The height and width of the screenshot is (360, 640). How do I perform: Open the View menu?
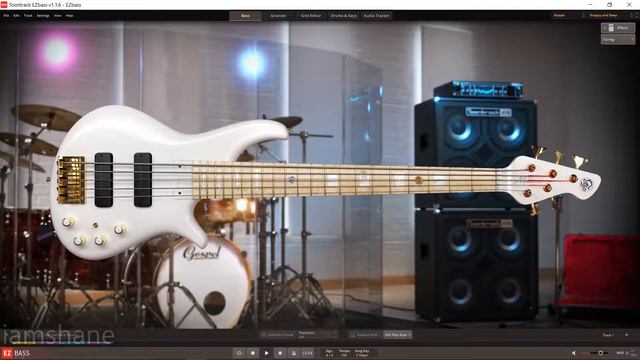coord(58,16)
